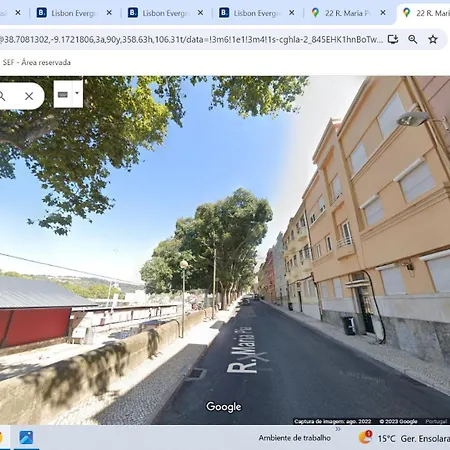The image size is (450, 450).
Task: Clear the Maps search with the X
Action: click(29, 96)
